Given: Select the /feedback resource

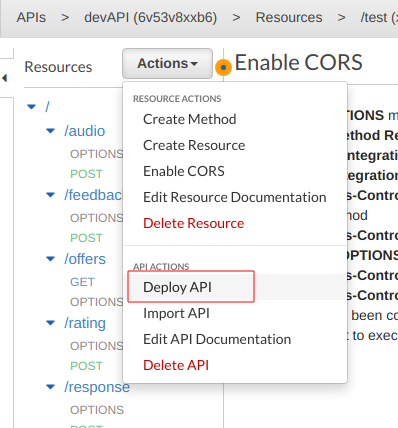Looking at the screenshot, I should 93,195.
